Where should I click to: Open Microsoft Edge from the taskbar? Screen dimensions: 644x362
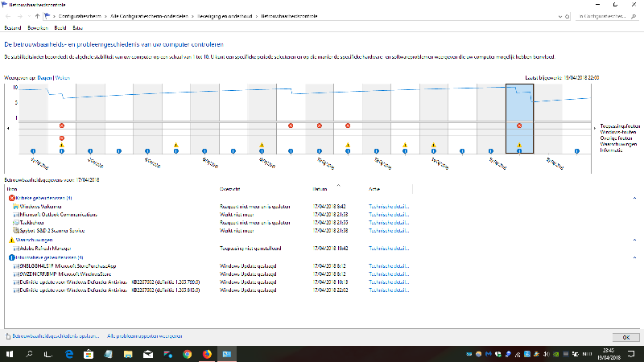pos(69,354)
